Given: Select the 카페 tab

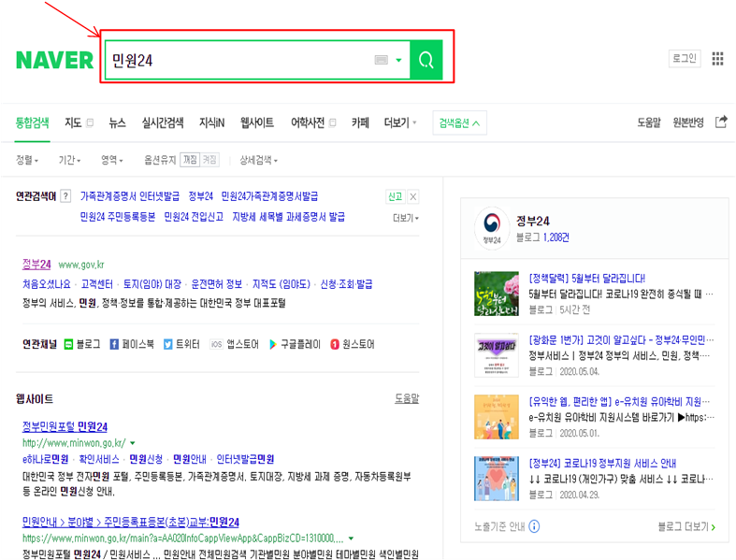Looking at the screenshot, I should (x=360, y=123).
